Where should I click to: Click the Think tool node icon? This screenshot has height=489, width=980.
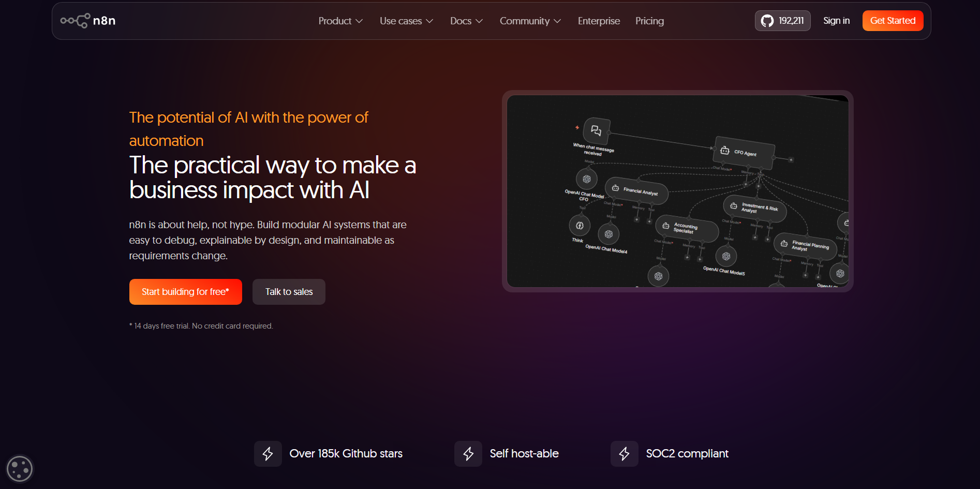580,226
